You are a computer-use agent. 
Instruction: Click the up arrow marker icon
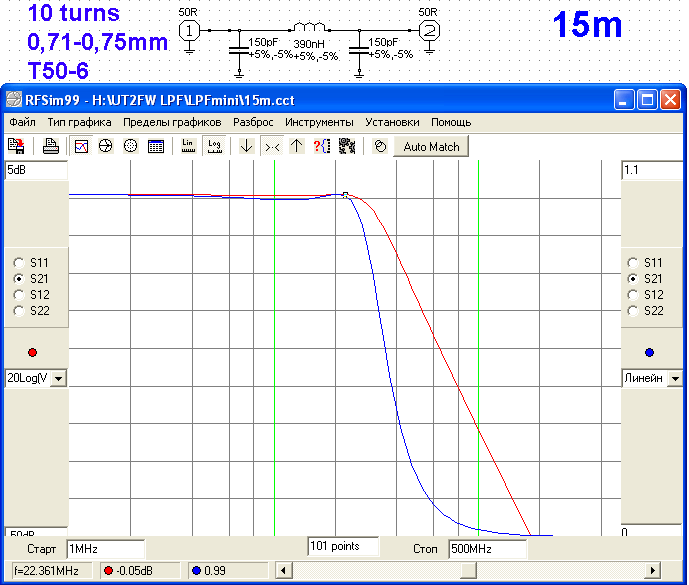(296, 146)
